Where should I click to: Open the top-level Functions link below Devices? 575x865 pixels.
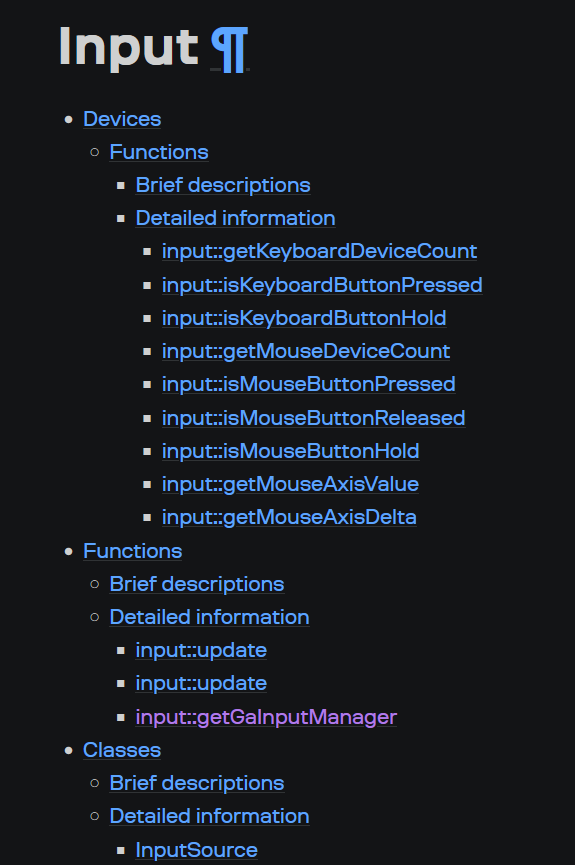click(132, 551)
